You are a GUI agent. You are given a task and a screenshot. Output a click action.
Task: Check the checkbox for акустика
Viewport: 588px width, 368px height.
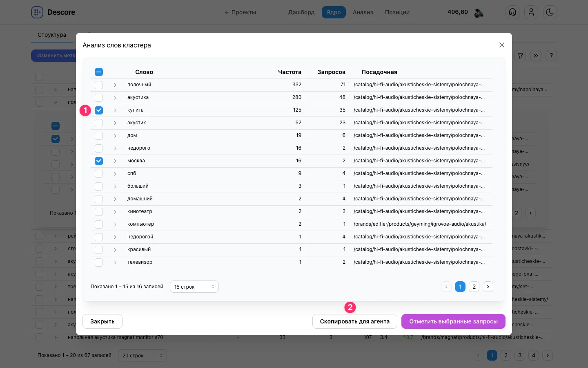(99, 98)
